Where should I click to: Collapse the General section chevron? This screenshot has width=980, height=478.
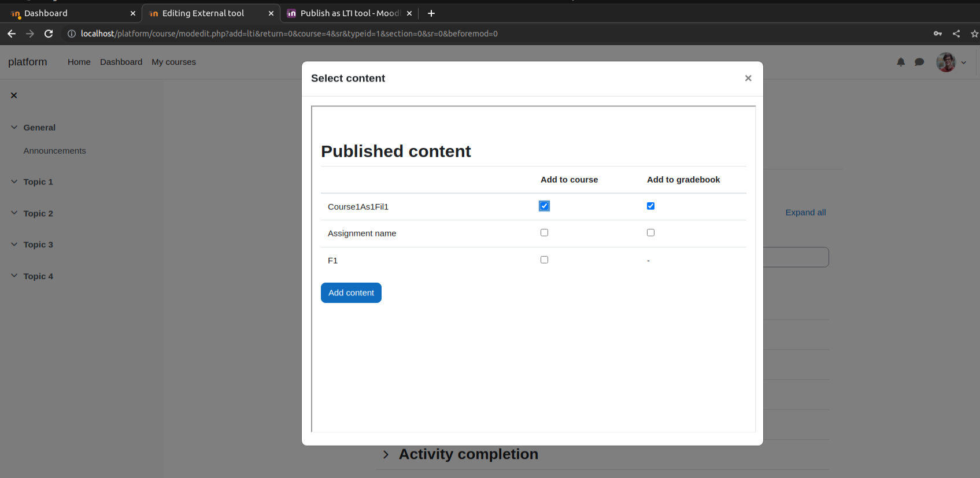pyautogui.click(x=14, y=127)
